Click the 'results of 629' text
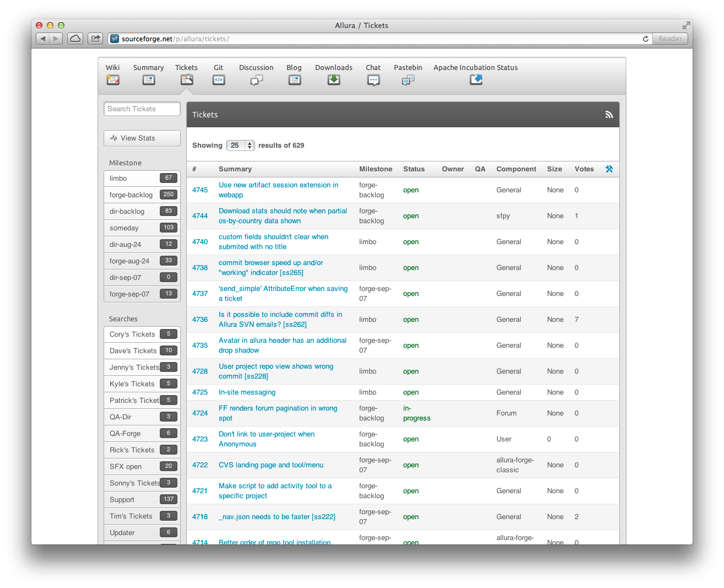The width and height of the screenshot is (724, 588). click(x=281, y=145)
